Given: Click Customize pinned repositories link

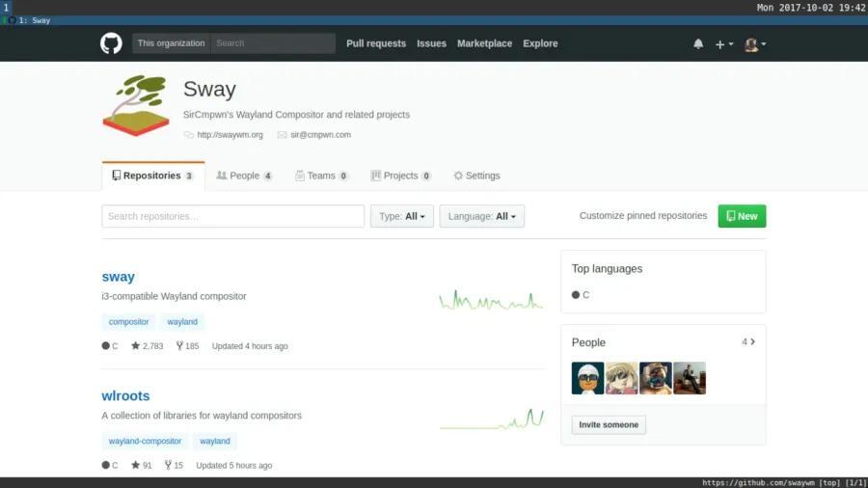Looking at the screenshot, I should pos(642,216).
